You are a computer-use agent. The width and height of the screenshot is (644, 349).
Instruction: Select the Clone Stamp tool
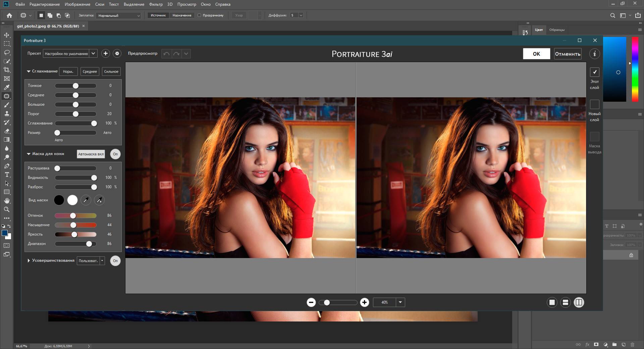pos(7,113)
